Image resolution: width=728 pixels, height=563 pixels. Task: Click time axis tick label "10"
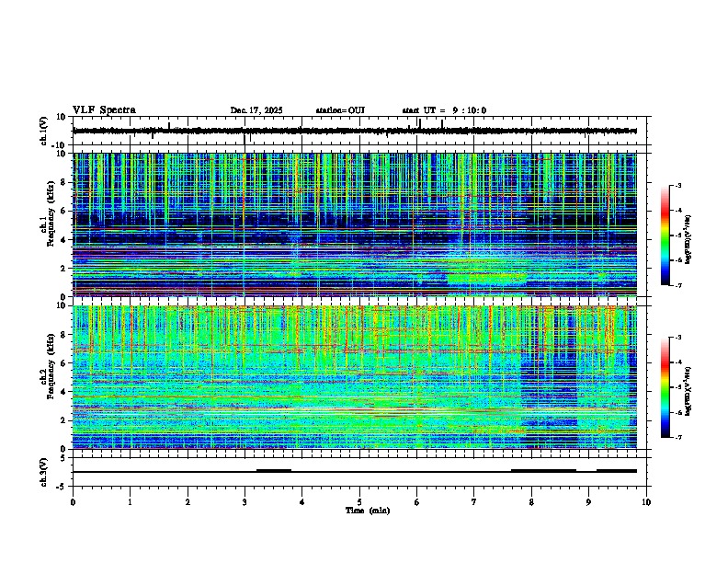(x=646, y=502)
